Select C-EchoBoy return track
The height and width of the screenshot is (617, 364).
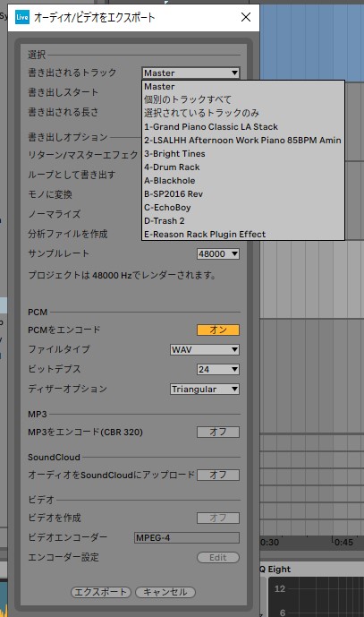(243, 208)
